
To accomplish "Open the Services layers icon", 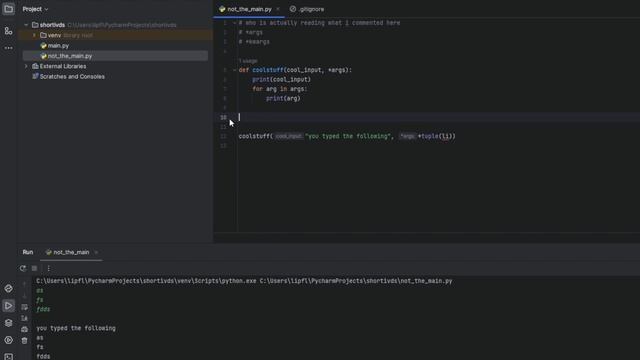I will [x=8, y=323].
